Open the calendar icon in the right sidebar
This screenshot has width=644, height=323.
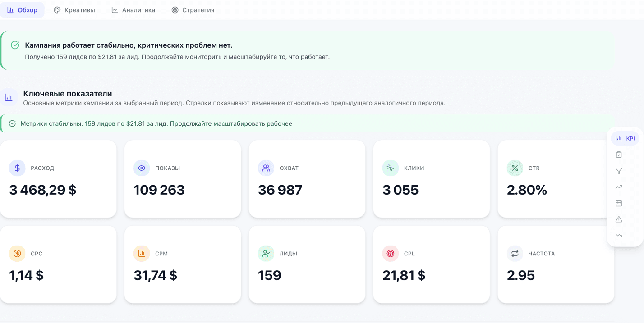pos(618,203)
